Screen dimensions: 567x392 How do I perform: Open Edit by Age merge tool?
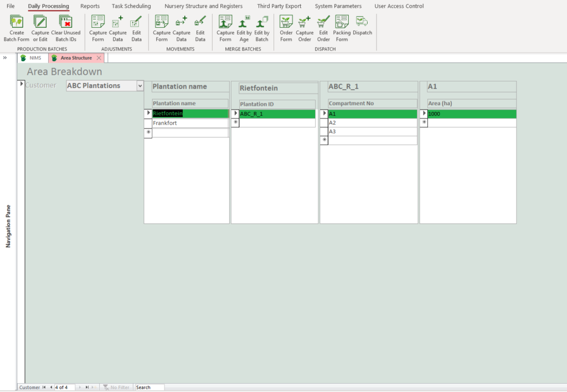(x=244, y=22)
